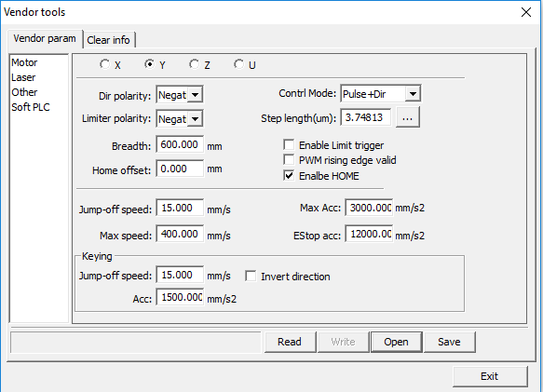Image resolution: width=543 pixels, height=392 pixels.
Task: Click the status text box beside Read
Action: pos(135,343)
